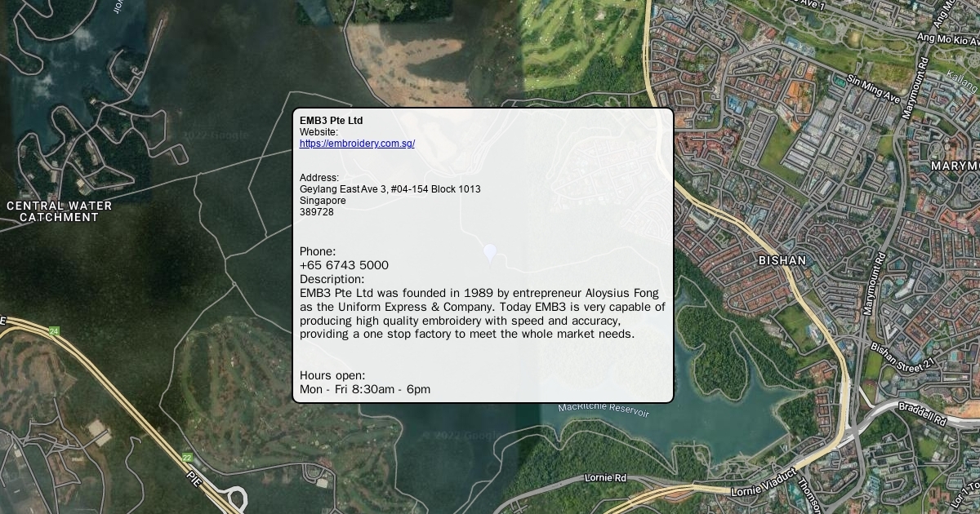
Task: Click the Ang Mo Kio Ave road label
Action: (x=947, y=38)
